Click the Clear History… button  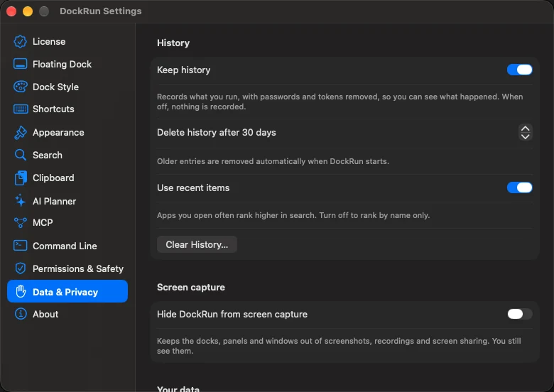point(197,244)
